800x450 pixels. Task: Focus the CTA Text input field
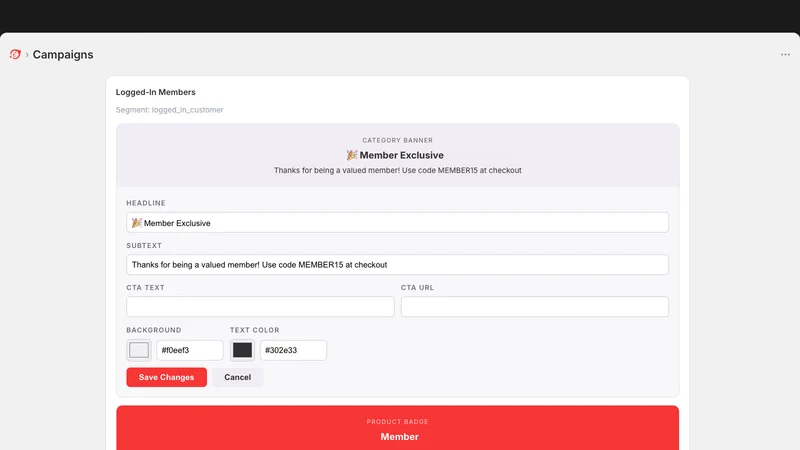pyautogui.click(x=260, y=307)
